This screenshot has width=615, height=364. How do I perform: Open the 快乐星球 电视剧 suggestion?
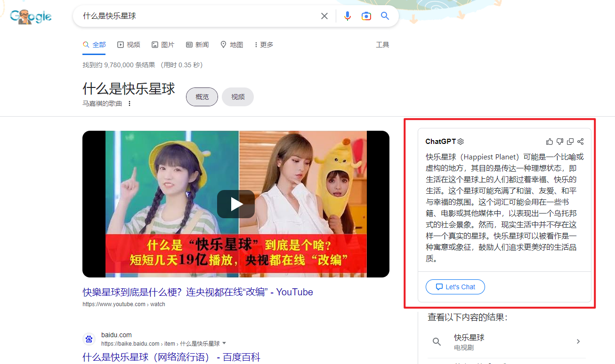tap(506, 342)
